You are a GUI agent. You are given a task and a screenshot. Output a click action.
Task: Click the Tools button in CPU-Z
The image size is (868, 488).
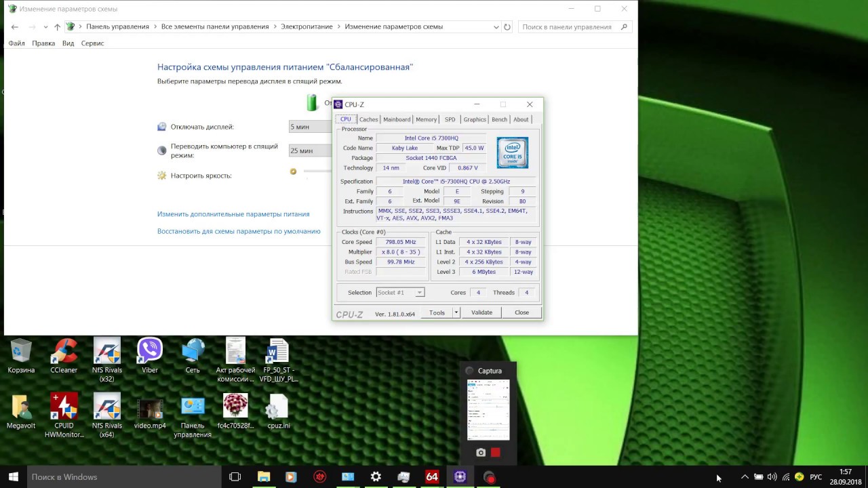[x=437, y=312]
